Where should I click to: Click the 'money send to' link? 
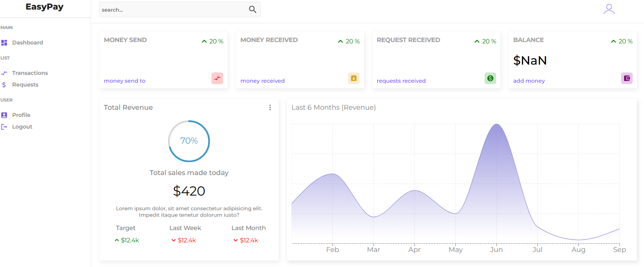tap(125, 81)
